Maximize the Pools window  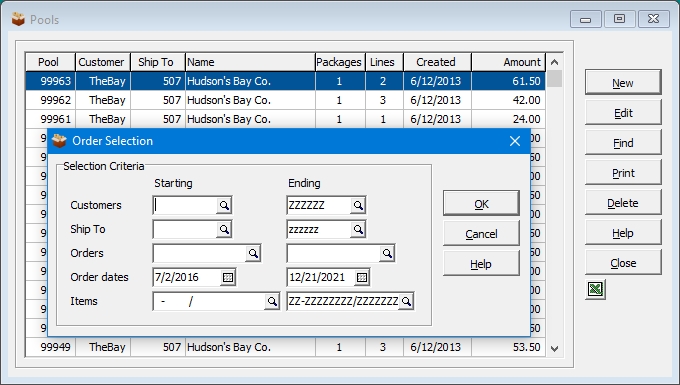[x=619, y=19]
